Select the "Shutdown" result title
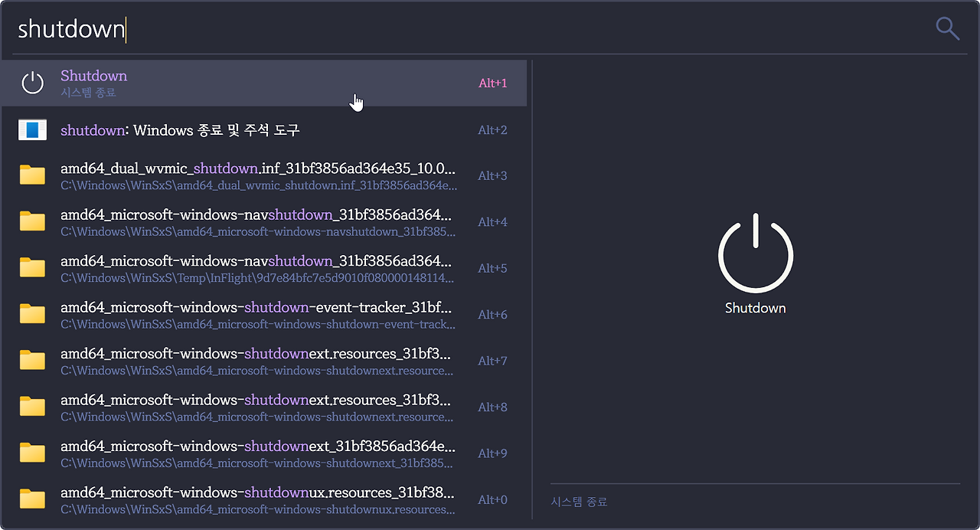This screenshot has width=980, height=530. pos(93,76)
